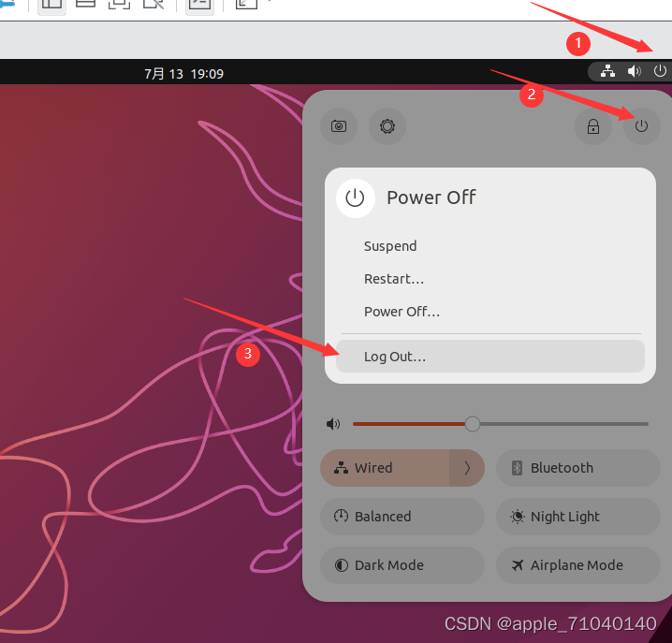This screenshot has height=643, width=672.
Task: Click the speaker volume icon in top bar
Action: (634, 71)
